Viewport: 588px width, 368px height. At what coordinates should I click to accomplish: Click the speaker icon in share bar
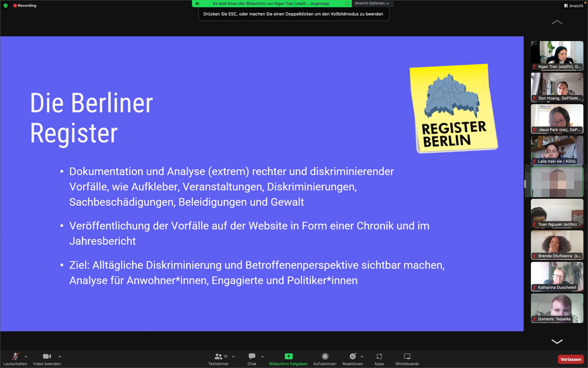pyautogui.click(x=198, y=3)
